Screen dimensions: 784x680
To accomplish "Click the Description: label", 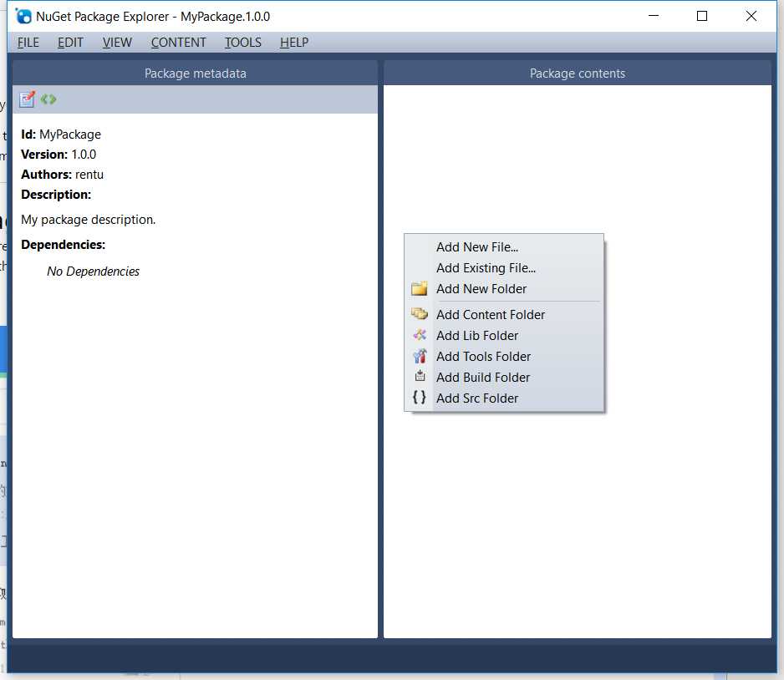I will point(56,195).
